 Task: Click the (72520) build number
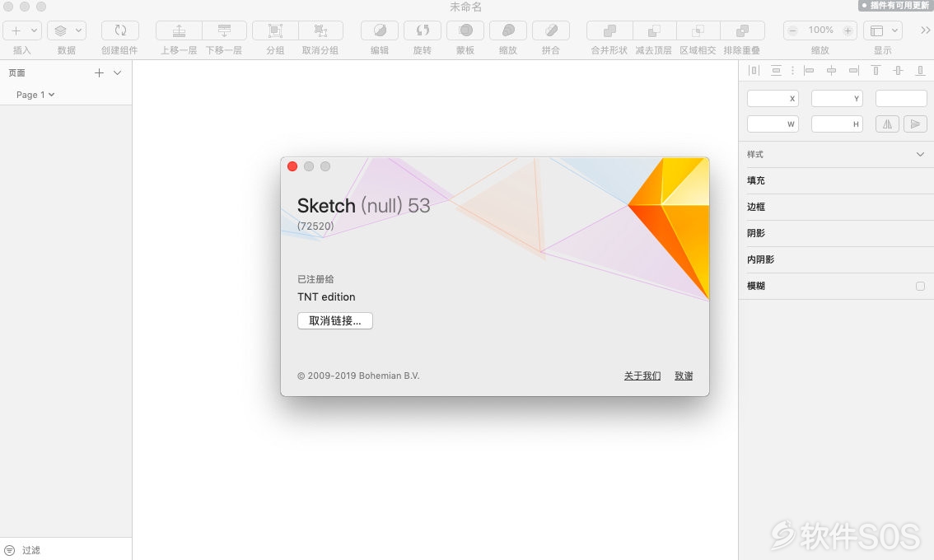click(x=315, y=226)
